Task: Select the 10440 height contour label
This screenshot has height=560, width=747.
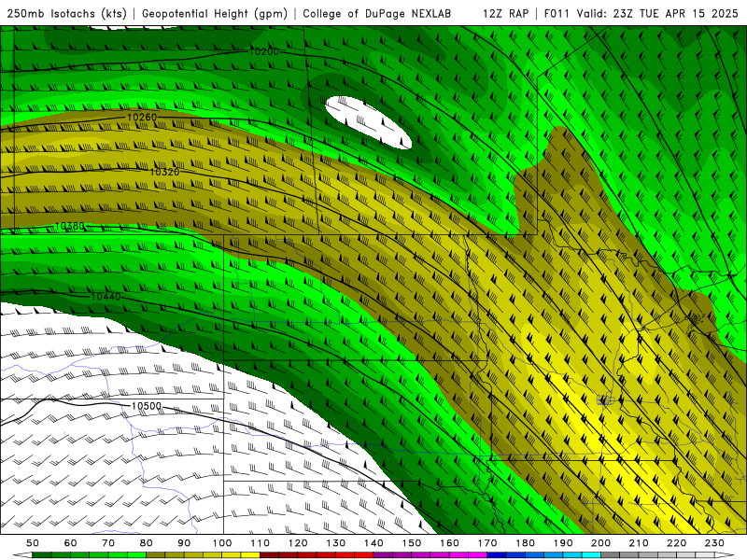Action: [106, 297]
